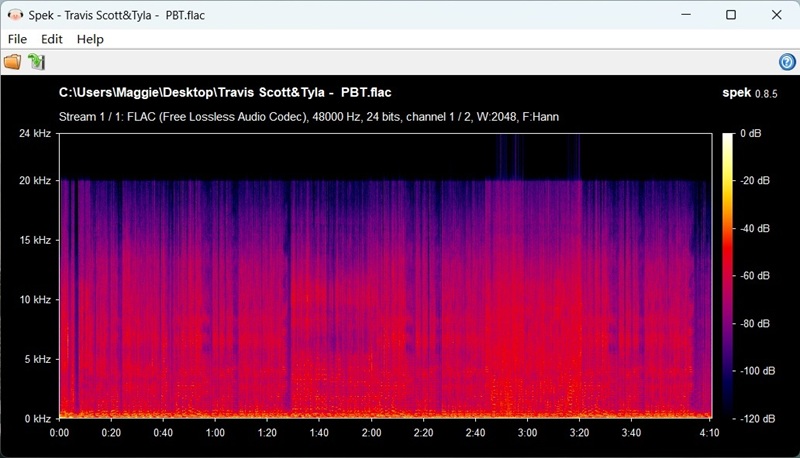This screenshot has width=800, height=458.
Task: Click the 0:00 time label
Action: coord(59,433)
